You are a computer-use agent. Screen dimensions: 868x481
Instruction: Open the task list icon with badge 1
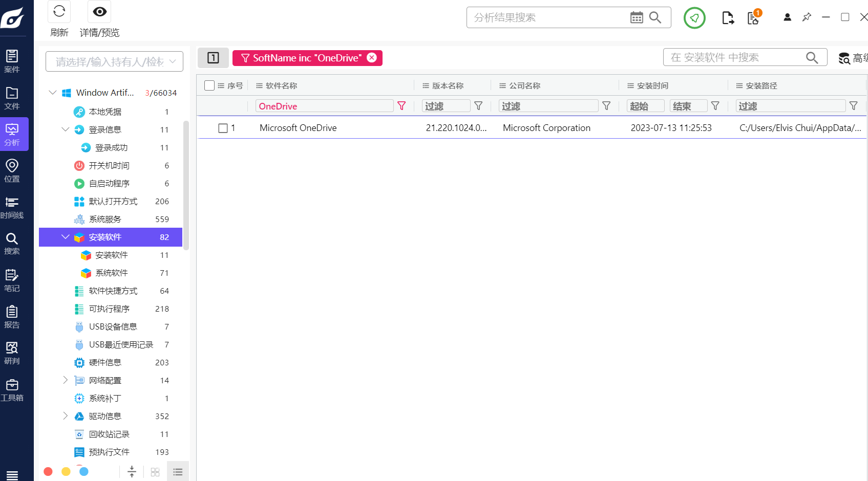click(x=754, y=17)
